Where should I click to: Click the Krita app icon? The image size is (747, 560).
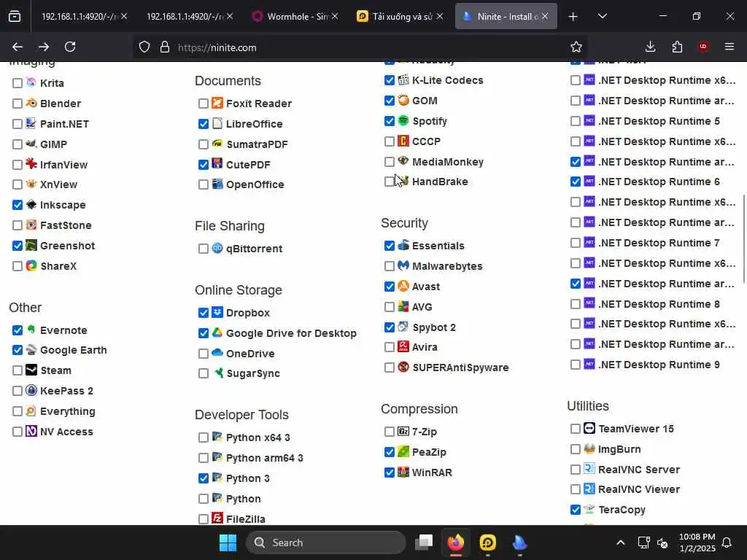(31, 82)
